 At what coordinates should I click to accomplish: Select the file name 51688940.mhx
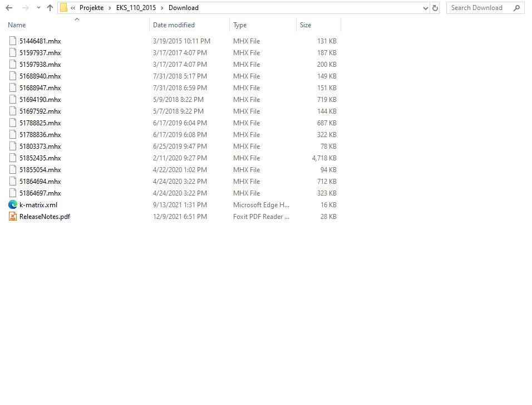pos(40,76)
